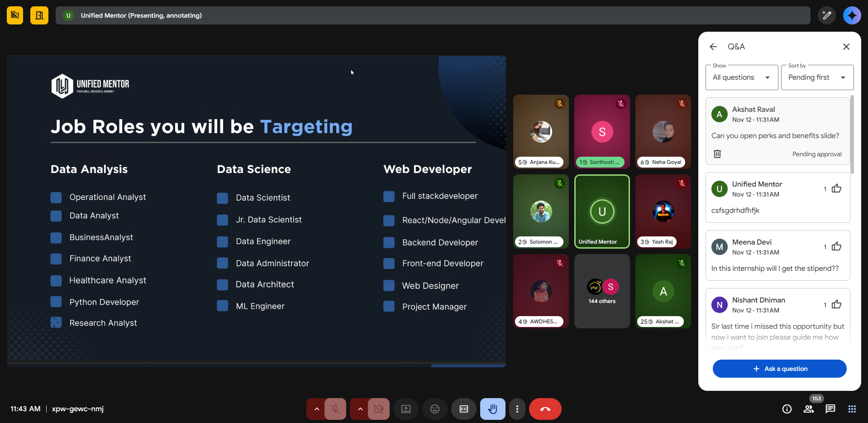Image resolution: width=868 pixels, height=423 pixels.
Task: Open the more options three-dot menu
Action: click(x=517, y=409)
